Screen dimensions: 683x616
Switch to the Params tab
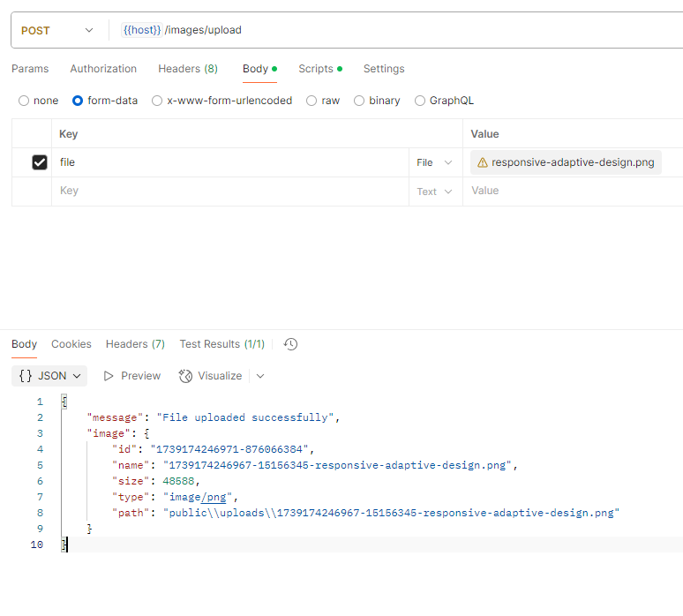(30, 69)
